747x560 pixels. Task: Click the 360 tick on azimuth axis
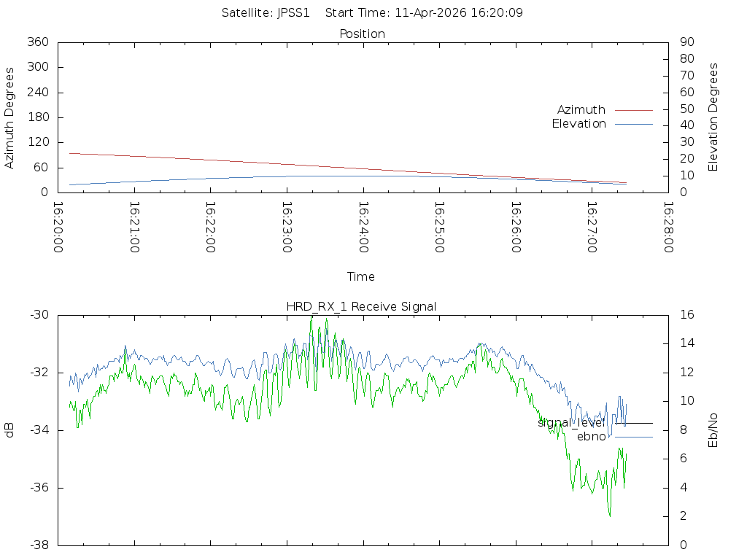tap(37, 42)
